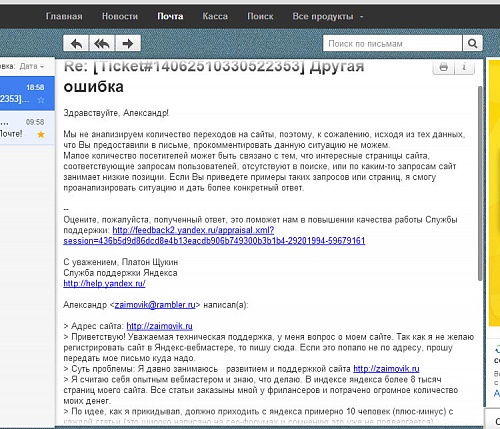Open the feedback2.yandex.ru appraisal link

coord(214,235)
